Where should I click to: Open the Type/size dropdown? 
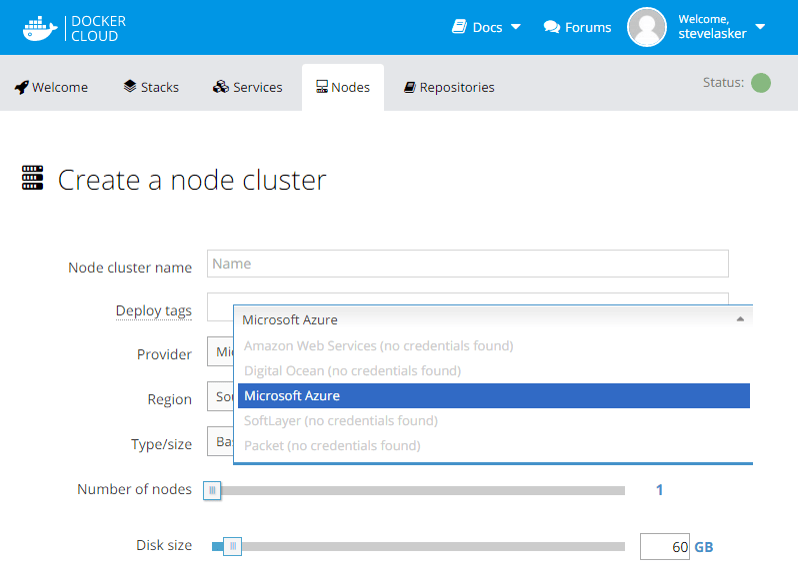coord(220,441)
